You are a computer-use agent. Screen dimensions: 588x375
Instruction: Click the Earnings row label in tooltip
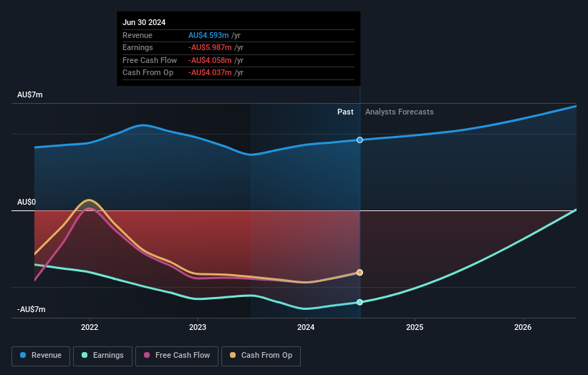[138, 47]
